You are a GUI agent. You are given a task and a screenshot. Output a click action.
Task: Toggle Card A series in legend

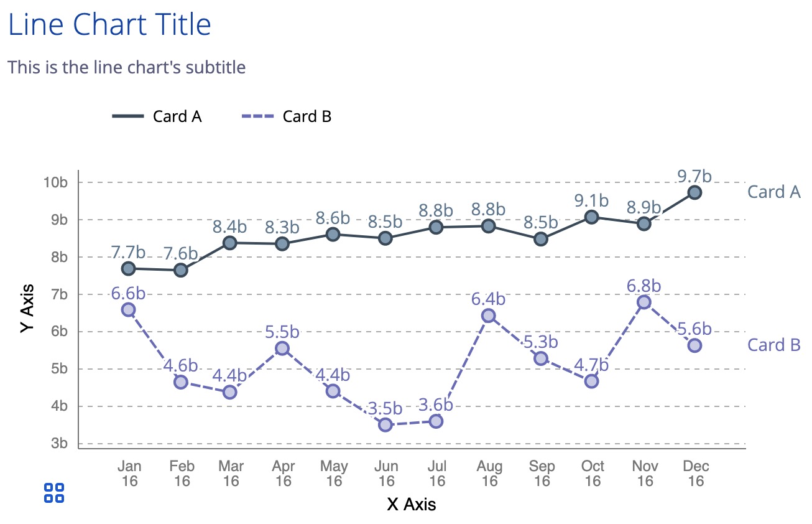[177, 116]
